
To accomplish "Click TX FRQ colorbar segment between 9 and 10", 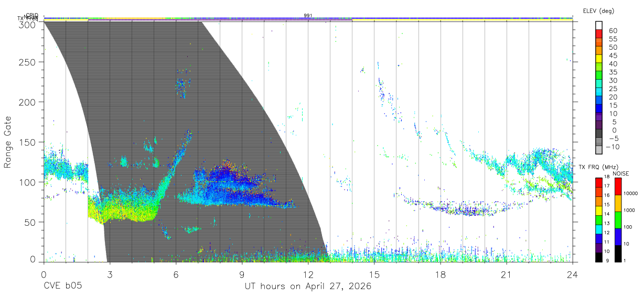I will point(599,256).
